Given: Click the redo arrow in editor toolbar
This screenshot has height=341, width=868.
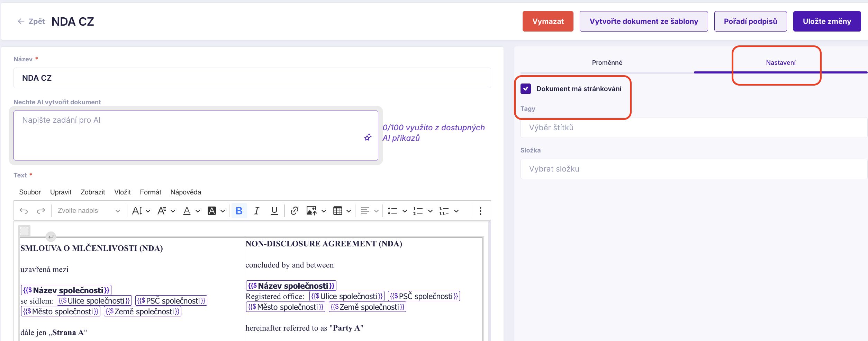Looking at the screenshot, I should 41,211.
